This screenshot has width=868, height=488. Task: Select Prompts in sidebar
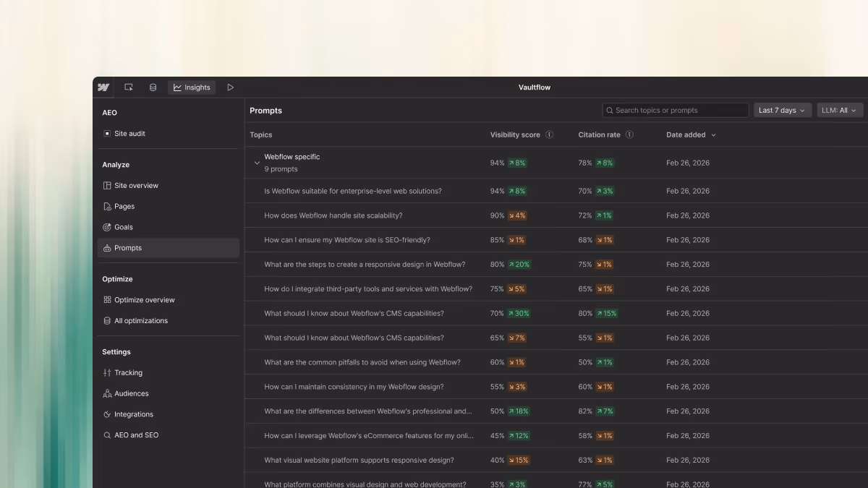(169, 248)
